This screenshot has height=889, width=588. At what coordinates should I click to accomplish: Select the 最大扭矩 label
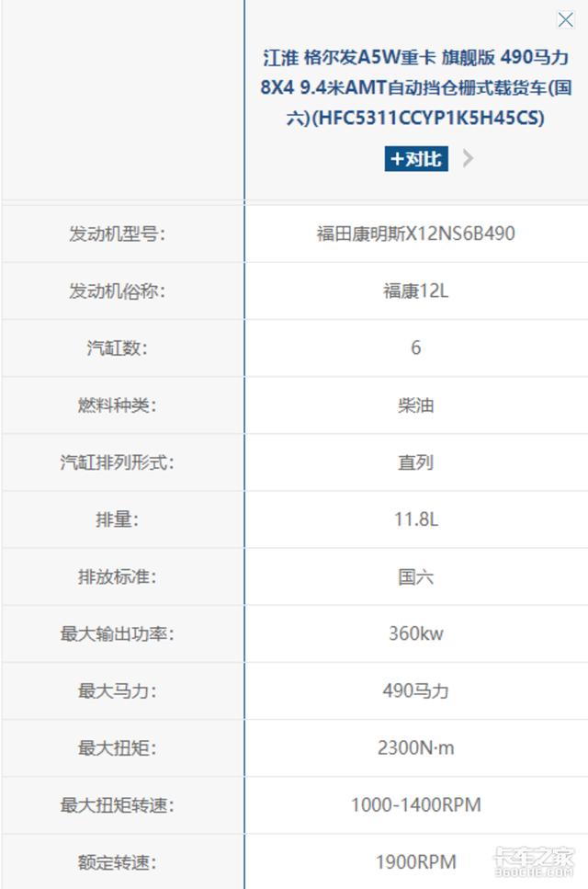tap(118, 748)
